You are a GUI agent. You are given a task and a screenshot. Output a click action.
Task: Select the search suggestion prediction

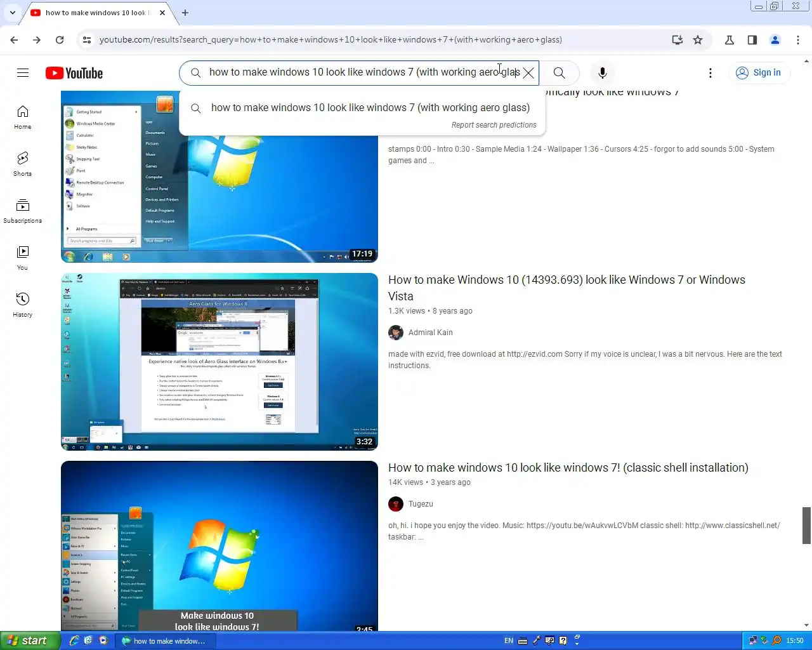tap(362, 108)
